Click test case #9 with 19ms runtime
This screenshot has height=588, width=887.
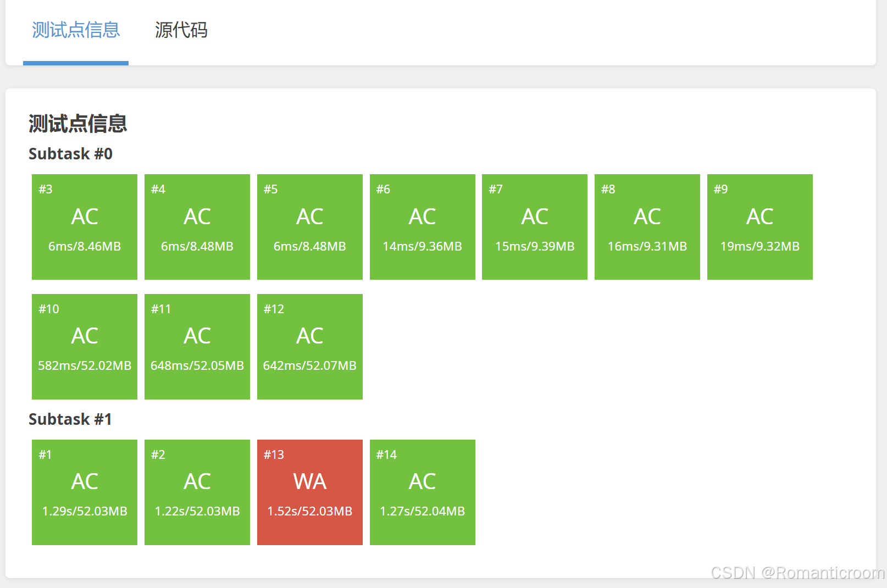click(x=760, y=227)
